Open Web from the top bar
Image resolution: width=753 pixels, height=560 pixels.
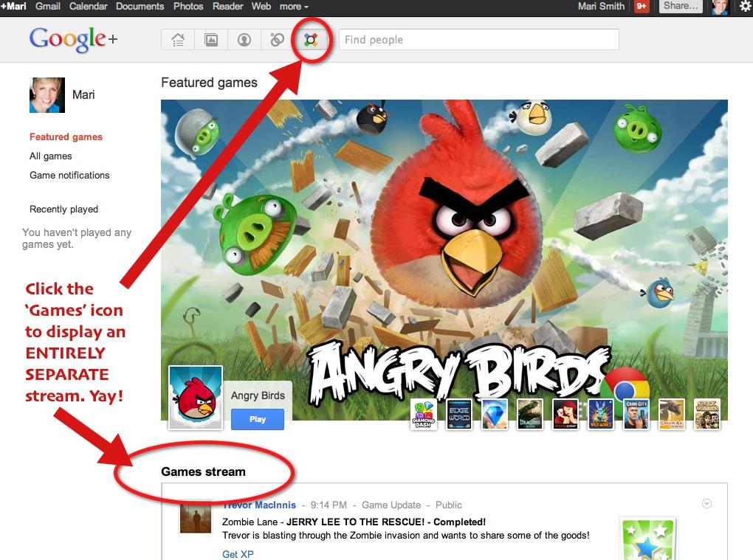261,6
